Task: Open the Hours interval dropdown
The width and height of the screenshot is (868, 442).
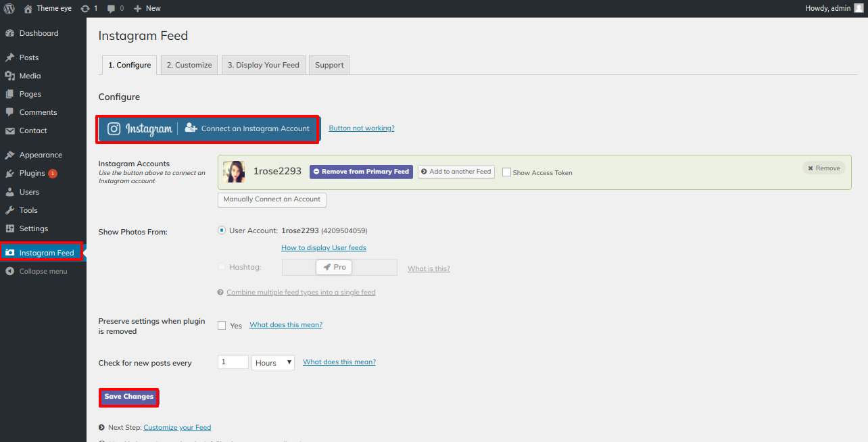Action: point(273,363)
